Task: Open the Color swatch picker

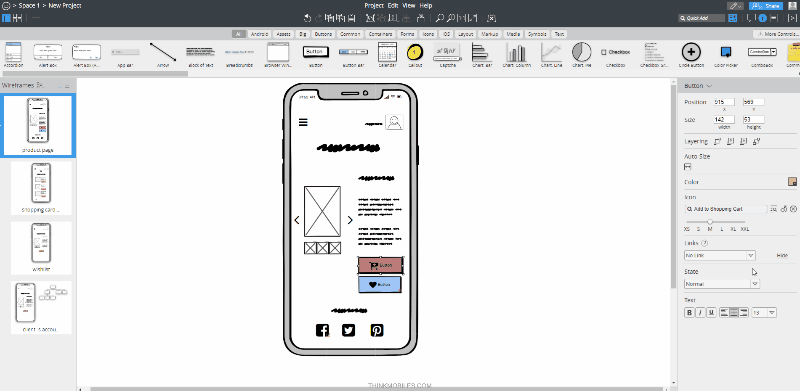Action: click(792, 182)
